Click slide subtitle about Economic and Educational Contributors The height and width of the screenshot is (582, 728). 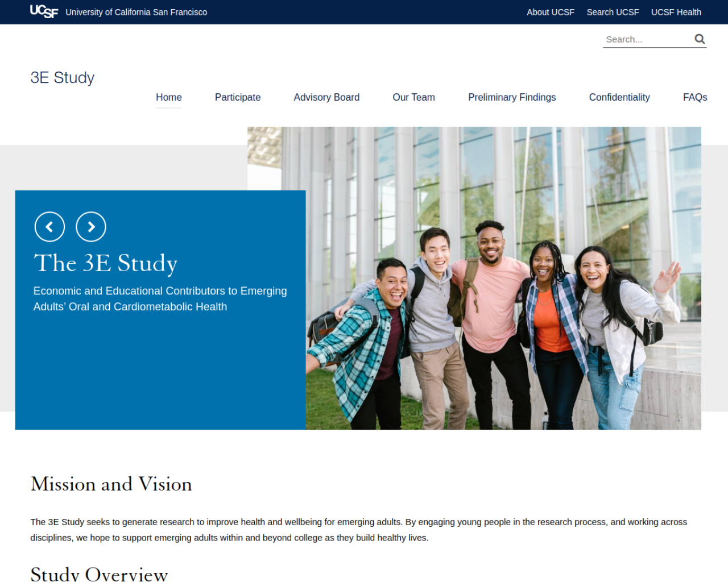pos(160,298)
